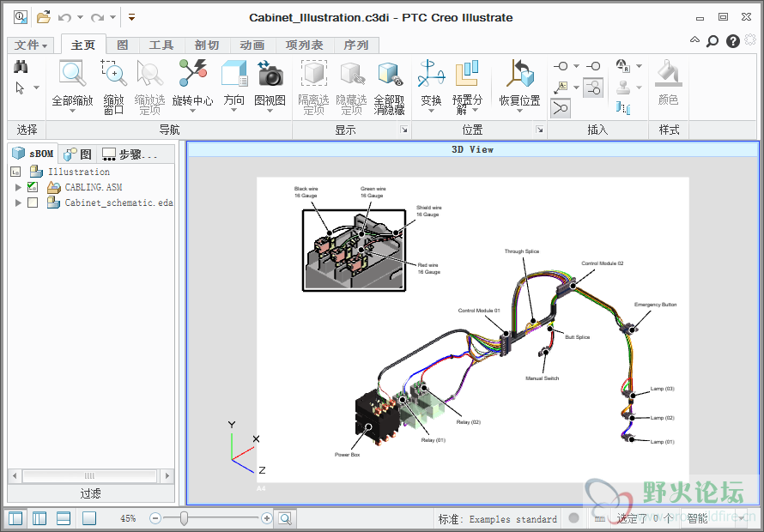The height and width of the screenshot is (532, 764).
Task: Open the renumber callouts dropdown arrow
Action: (x=639, y=66)
